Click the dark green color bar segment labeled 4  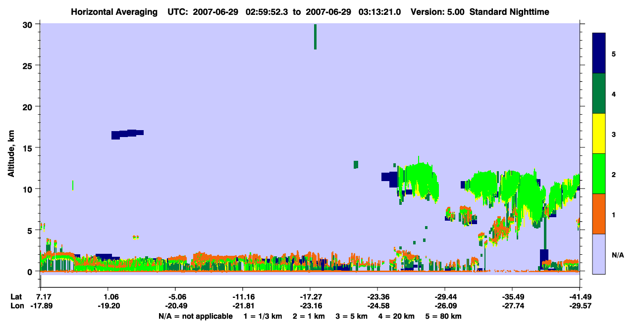[599, 94]
